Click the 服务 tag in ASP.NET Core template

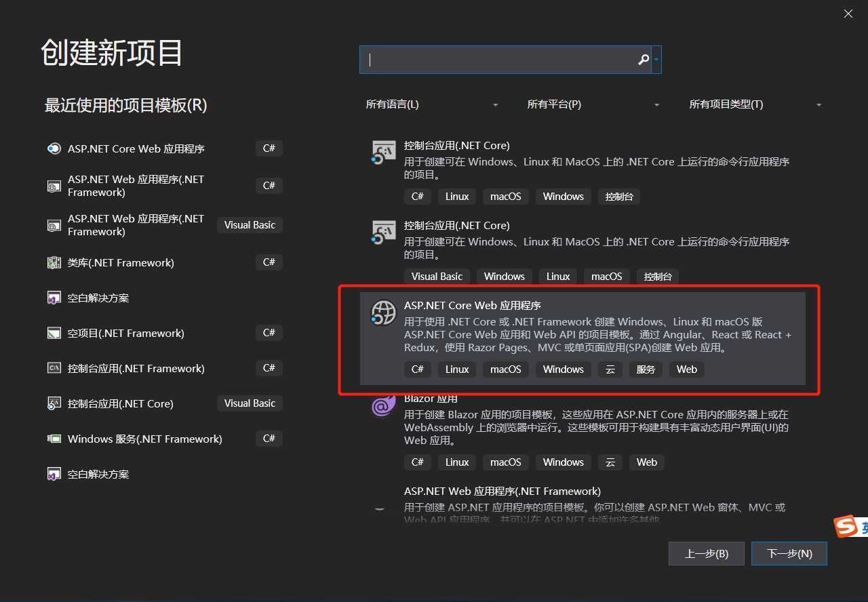click(x=646, y=369)
